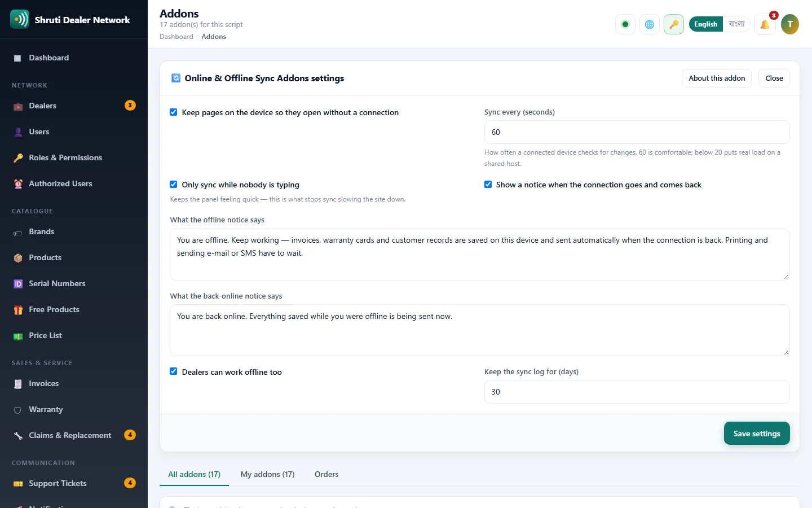The image size is (812, 508).
Task: Open notifications from the bell icon
Action: point(765,24)
